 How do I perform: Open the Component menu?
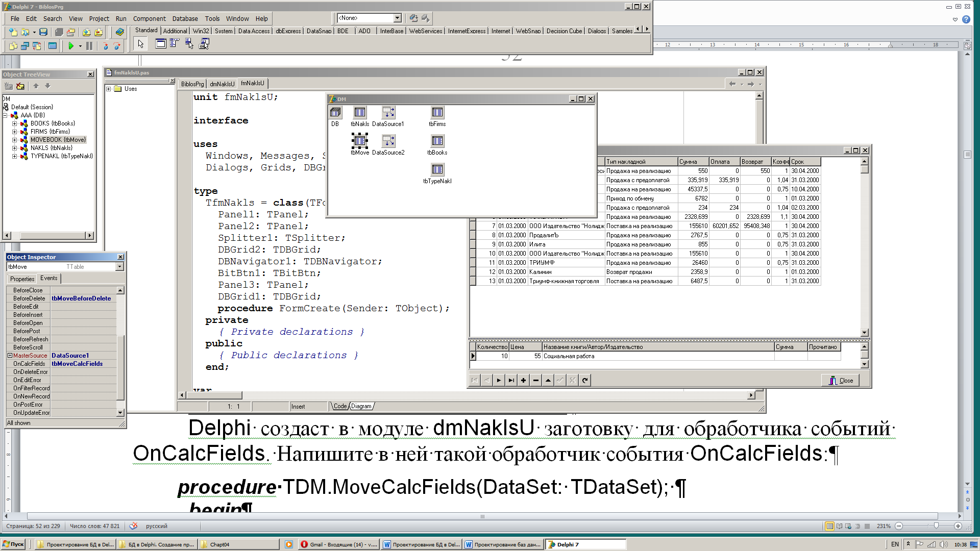click(149, 18)
